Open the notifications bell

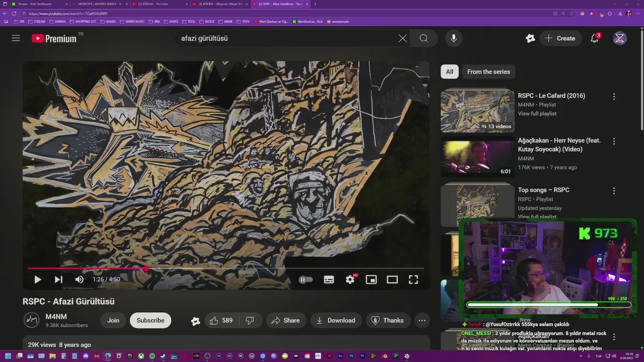coord(595,38)
